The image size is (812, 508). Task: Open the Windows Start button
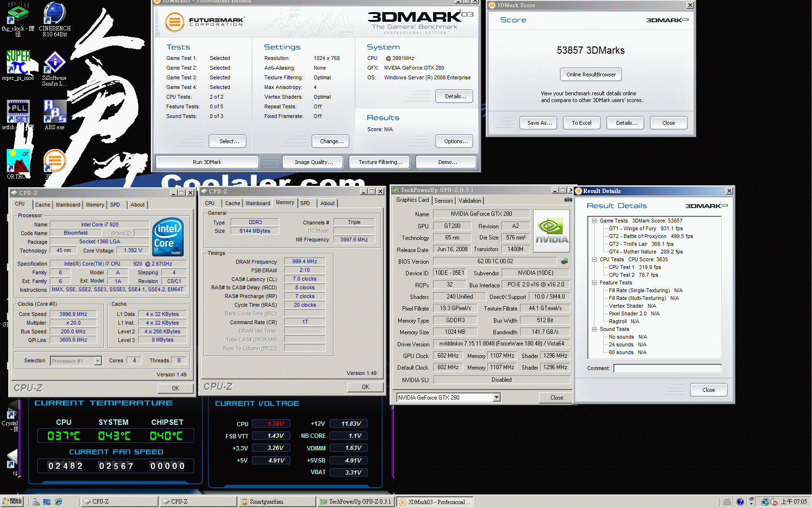[12, 502]
